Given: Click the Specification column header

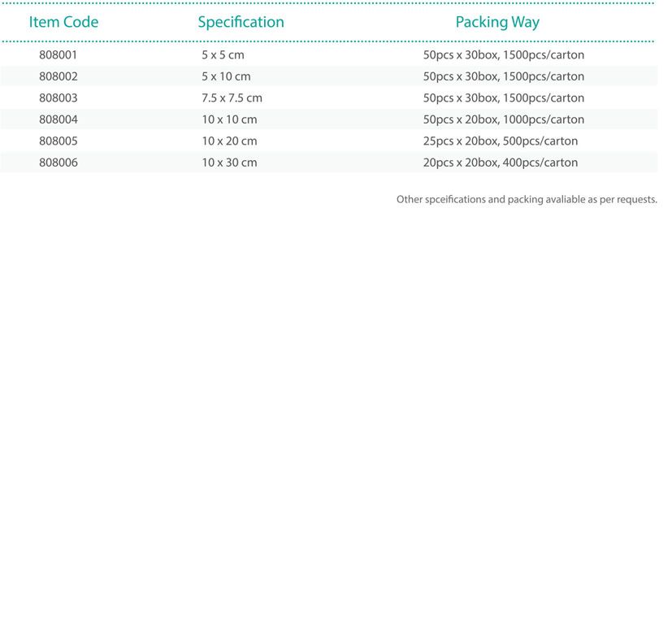Looking at the screenshot, I should point(241,22).
